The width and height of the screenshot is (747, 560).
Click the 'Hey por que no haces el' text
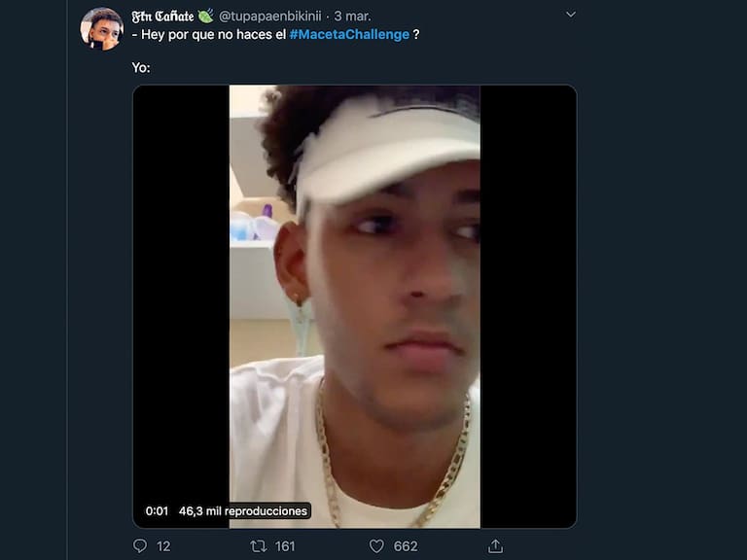[208, 35]
